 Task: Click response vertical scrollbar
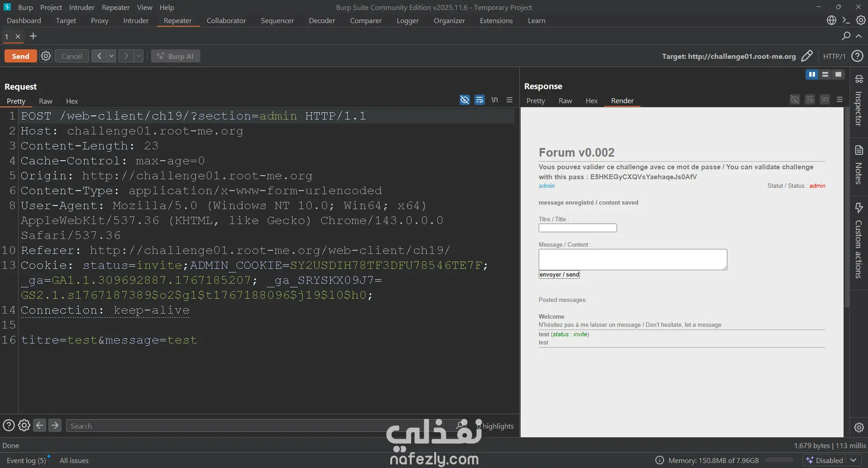847,208
